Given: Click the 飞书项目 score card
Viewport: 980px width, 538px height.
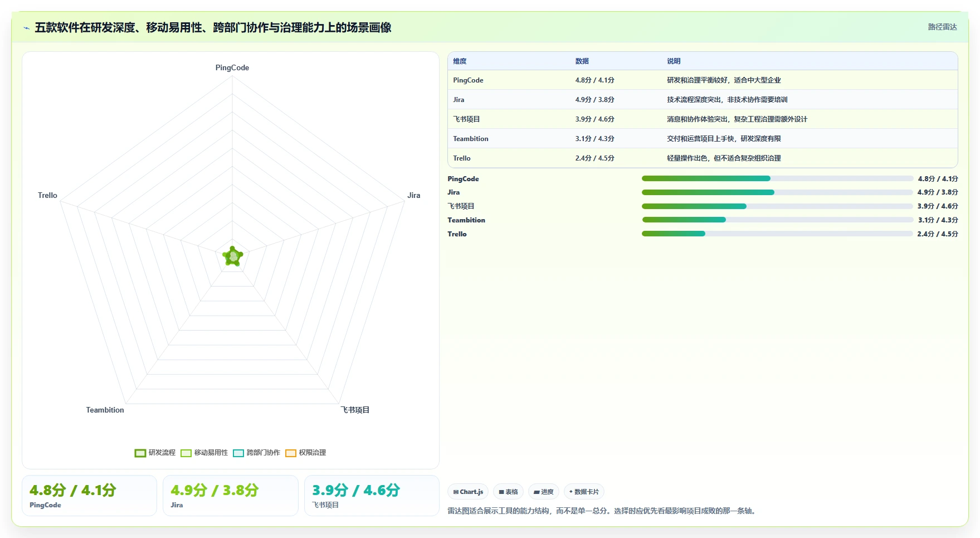Looking at the screenshot, I should tap(372, 496).
